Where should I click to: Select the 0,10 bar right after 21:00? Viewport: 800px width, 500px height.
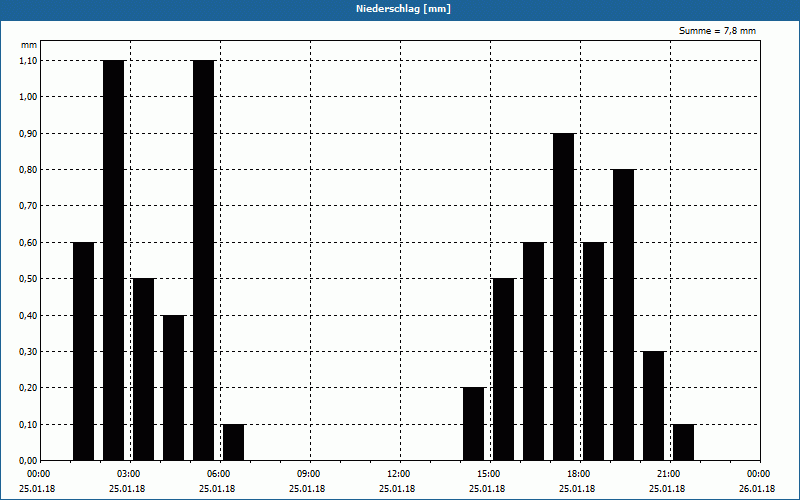684,443
